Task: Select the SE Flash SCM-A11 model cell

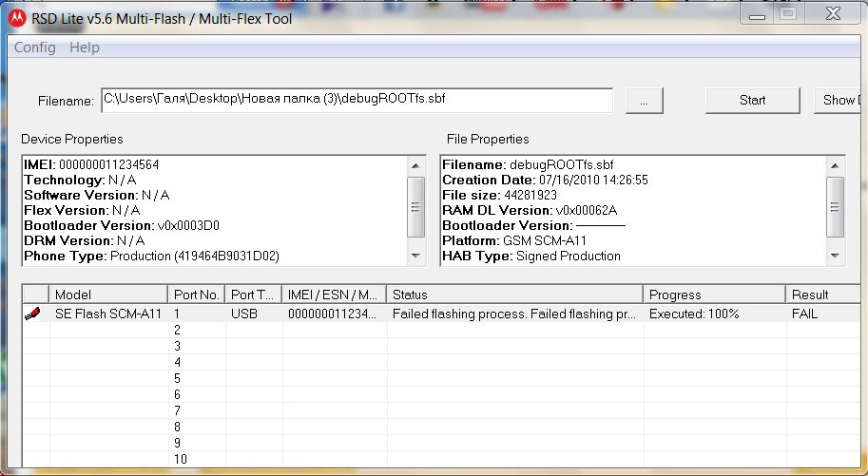Action: 108,314
